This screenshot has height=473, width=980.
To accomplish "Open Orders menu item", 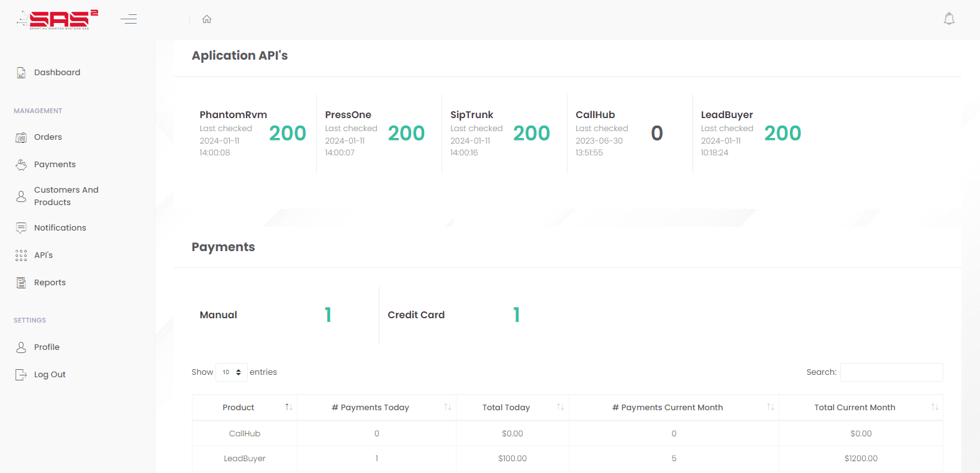I will coord(48,137).
